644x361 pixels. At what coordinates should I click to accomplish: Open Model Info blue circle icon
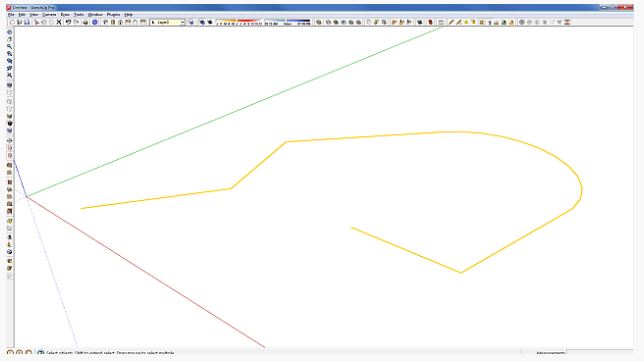pyautogui.click(x=94, y=22)
